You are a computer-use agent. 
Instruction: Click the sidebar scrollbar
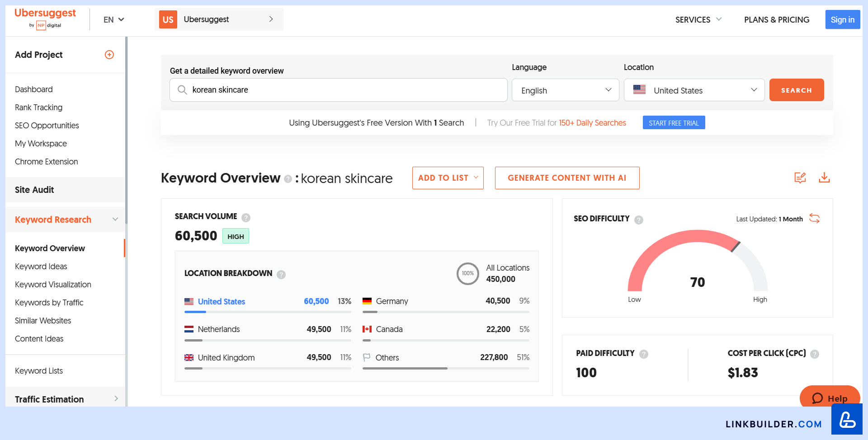[127, 131]
